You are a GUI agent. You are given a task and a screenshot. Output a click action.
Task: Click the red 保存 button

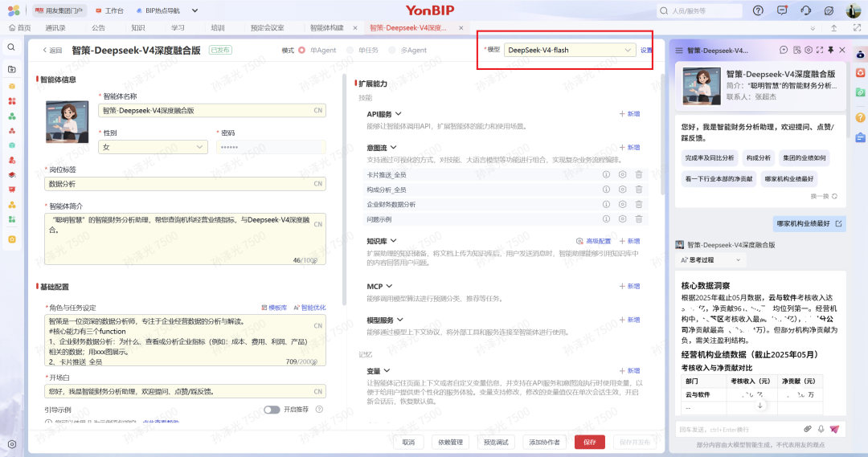coord(590,442)
